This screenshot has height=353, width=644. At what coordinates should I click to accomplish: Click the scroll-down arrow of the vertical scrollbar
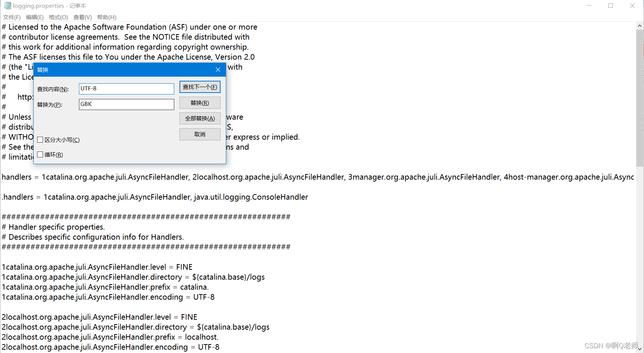pos(640,349)
